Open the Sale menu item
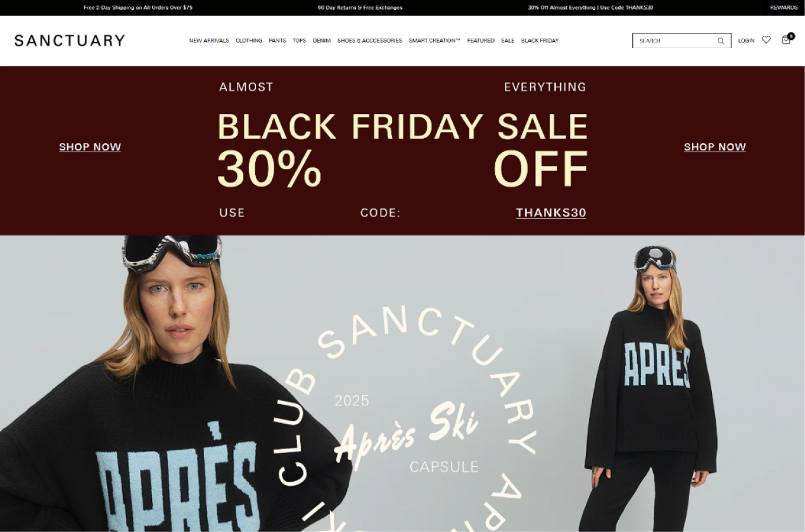805x532 pixels. tap(507, 41)
